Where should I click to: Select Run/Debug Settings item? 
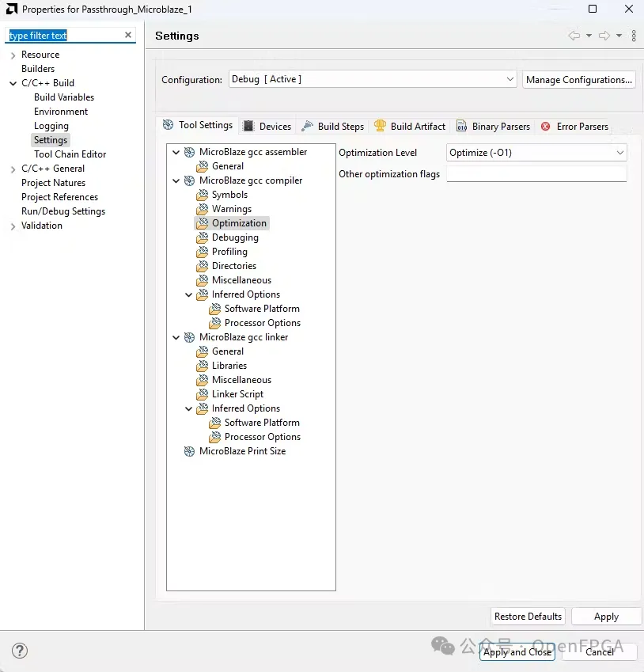[63, 211]
